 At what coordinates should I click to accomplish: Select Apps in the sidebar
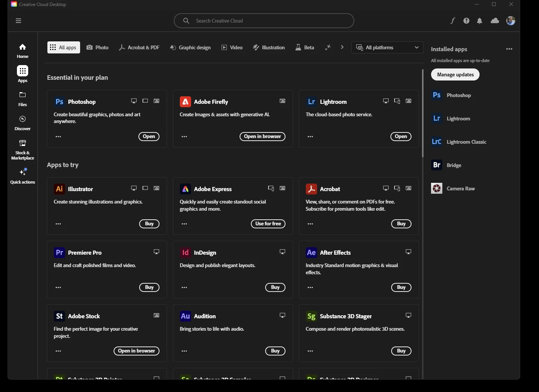point(23,74)
